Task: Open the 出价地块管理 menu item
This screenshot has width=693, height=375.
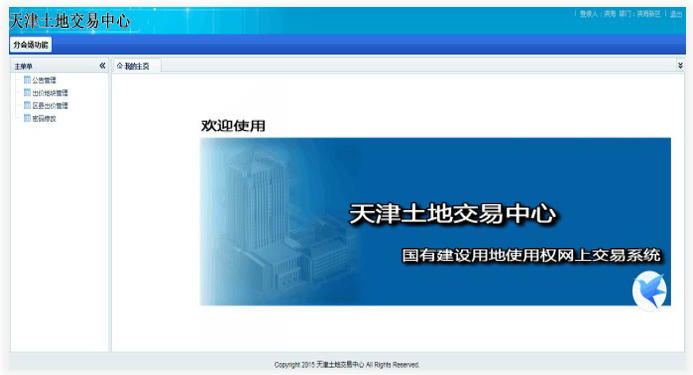Action: pos(50,93)
